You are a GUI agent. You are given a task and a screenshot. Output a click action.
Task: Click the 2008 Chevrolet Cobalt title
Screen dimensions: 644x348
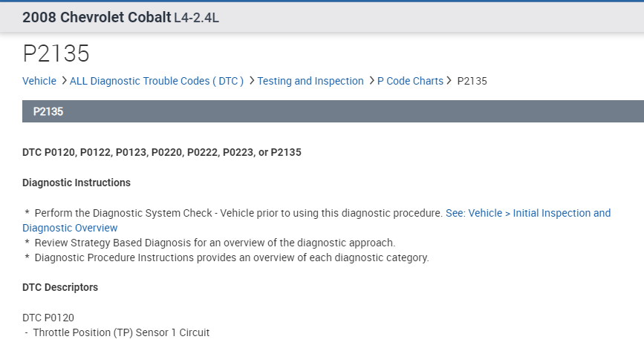click(x=97, y=17)
